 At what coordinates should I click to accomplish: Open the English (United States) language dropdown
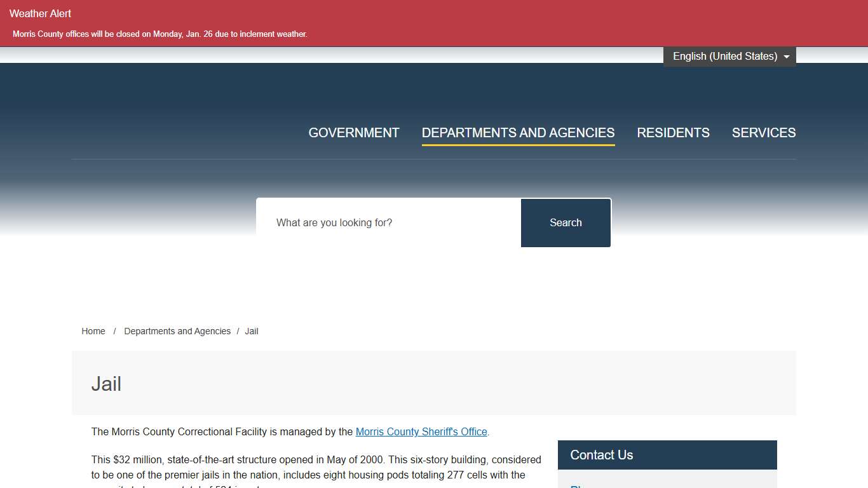click(724, 57)
